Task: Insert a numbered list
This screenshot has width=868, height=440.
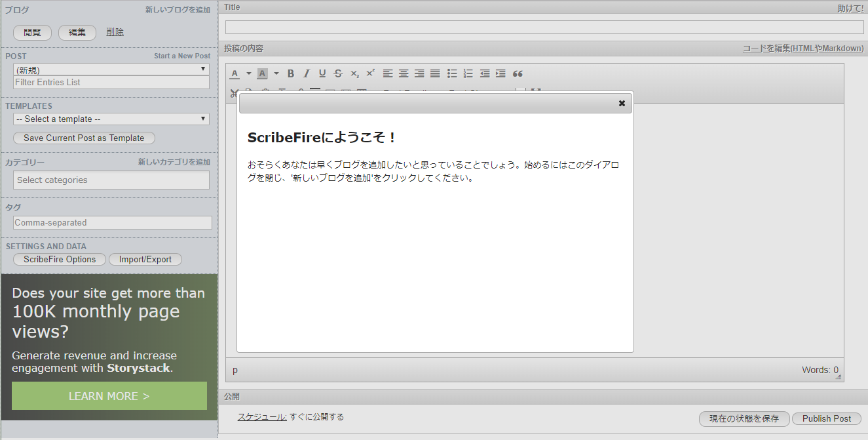Action: [468, 73]
